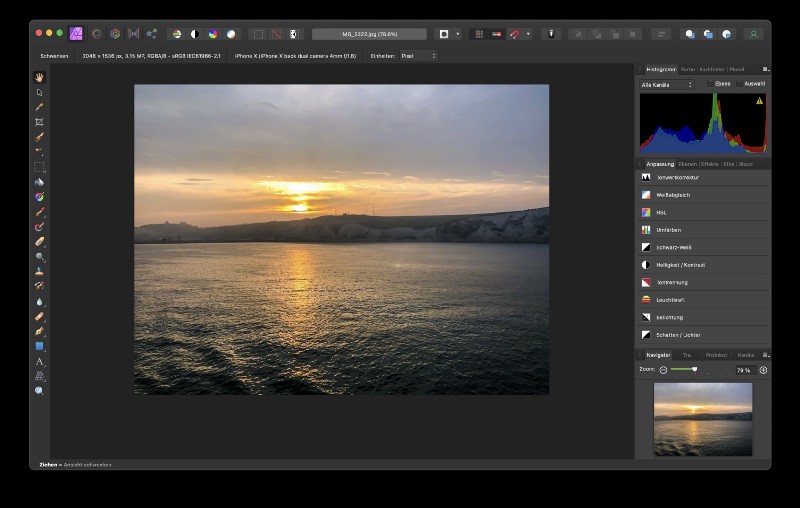This screenshot has height=508, width=800.
Task: Switch to the Photo Persona icon
Action: tap(78, 33)
